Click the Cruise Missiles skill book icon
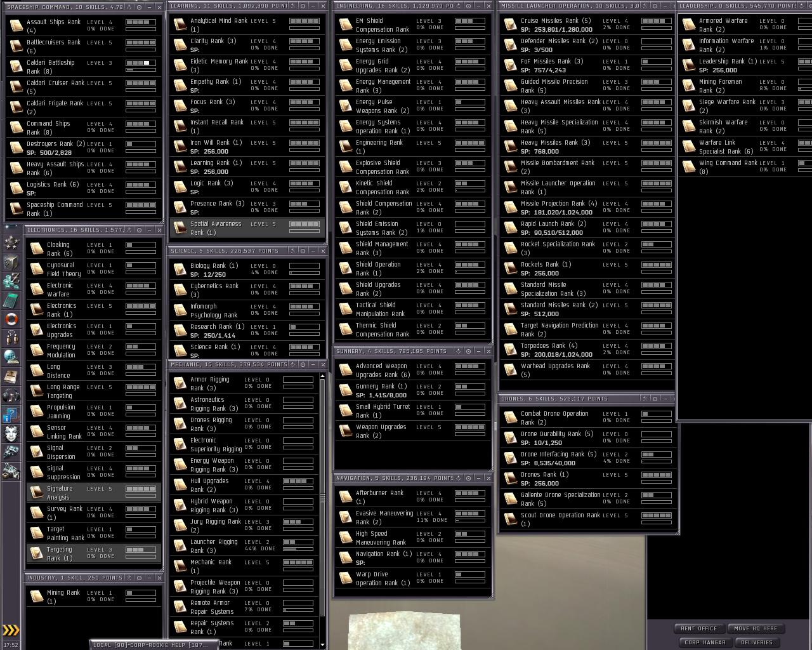 pos(511,24)
